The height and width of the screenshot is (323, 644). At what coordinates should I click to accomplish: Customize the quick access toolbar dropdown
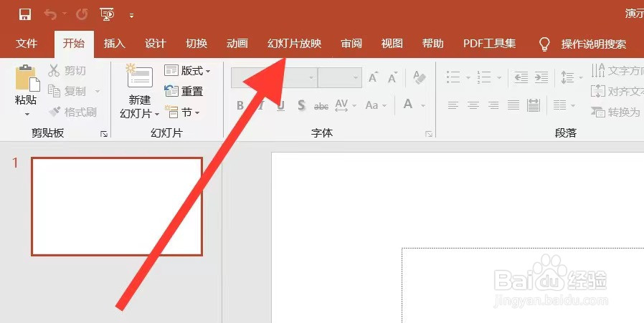click(131, 16)
